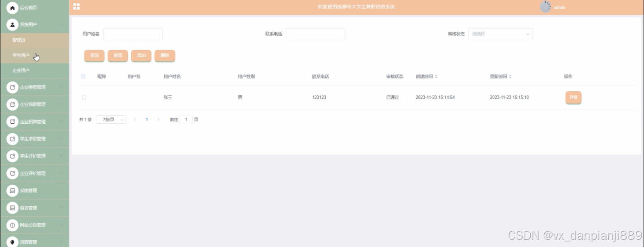Click the 添加 button
The height and width of the screenshot is (247, 644).
(141, 56)
